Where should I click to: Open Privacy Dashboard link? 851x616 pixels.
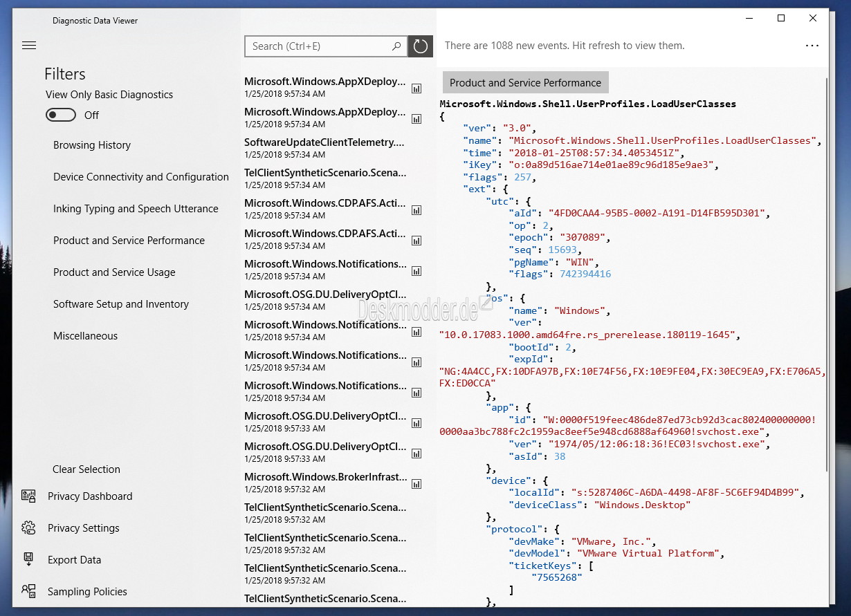pyautogui.click(x=90, y=496)
